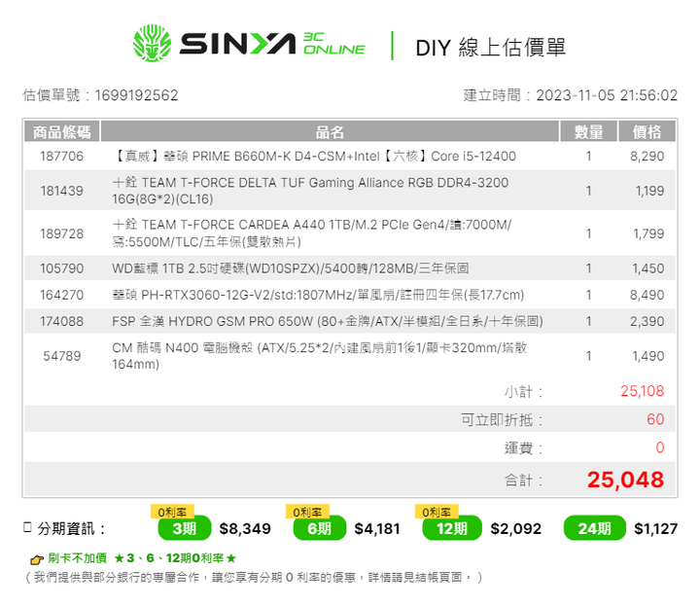Viewport: 700px width, 606px height.
Task: Click price 8,290 in the B660M-K row
Action: pyautogui.click(x=647, y=157)
